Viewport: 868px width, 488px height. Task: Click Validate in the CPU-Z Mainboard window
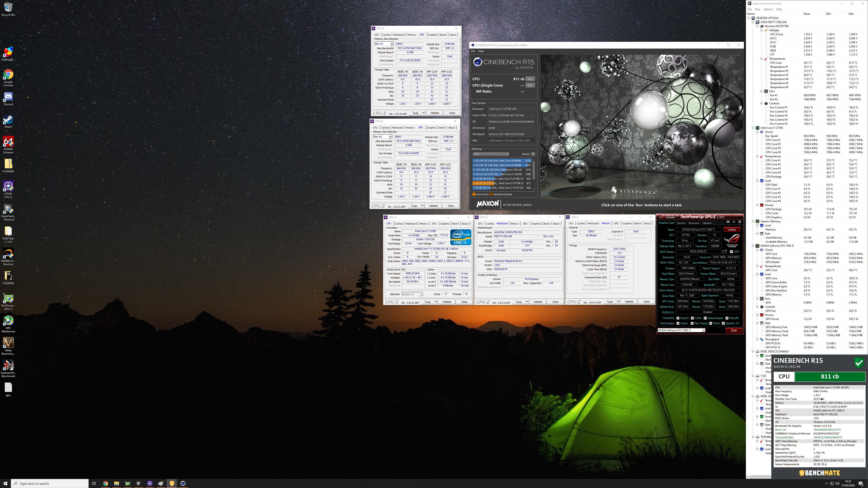coord(538,302)
